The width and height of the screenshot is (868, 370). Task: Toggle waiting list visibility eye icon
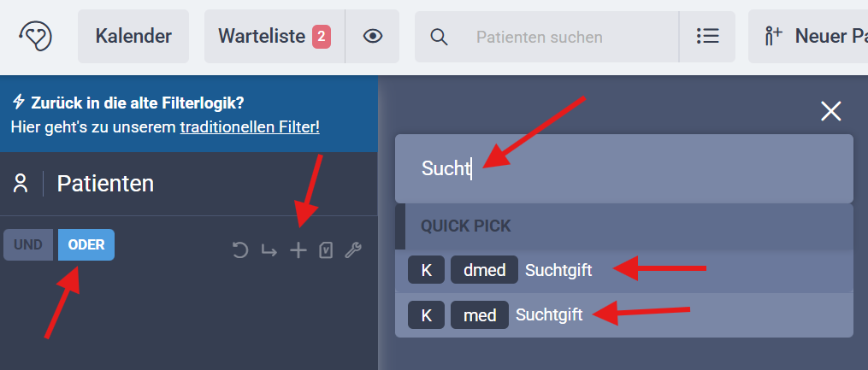(x=372, y=36)
